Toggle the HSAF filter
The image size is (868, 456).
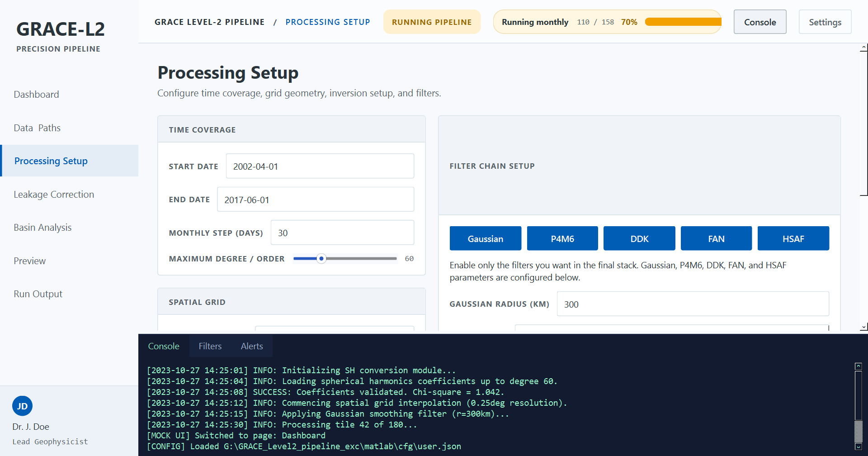coord(793,238)
